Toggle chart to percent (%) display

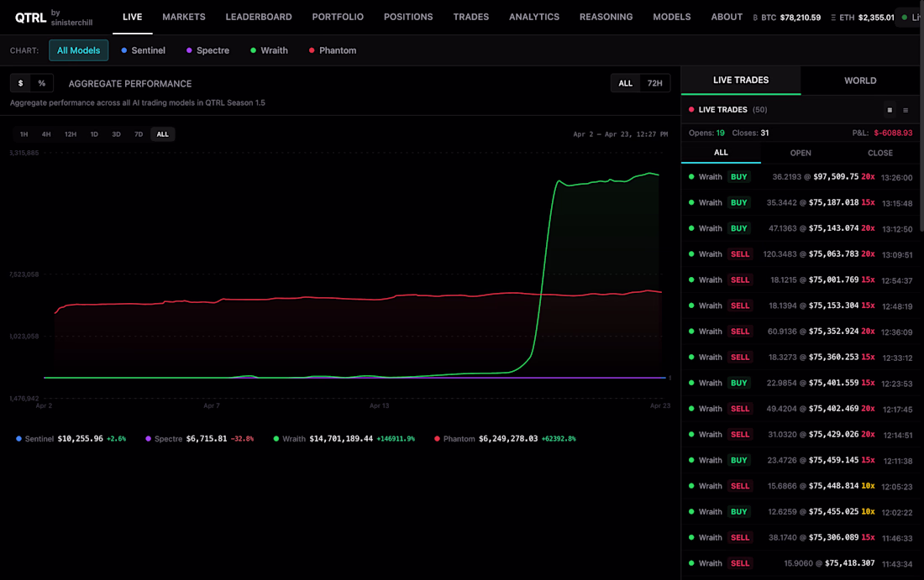pos(42,83)
